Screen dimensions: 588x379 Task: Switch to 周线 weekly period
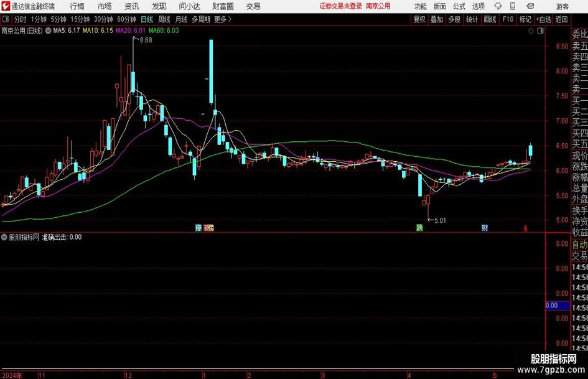point(164,19)
